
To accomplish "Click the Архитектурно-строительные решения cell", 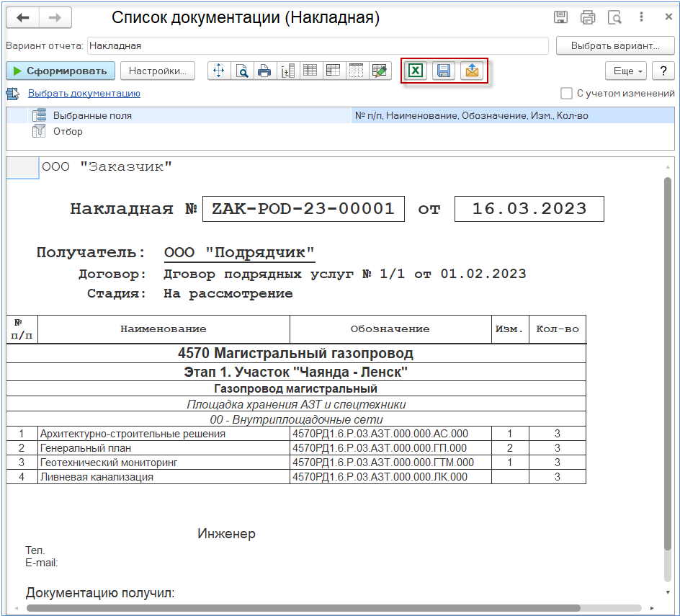I will [164, 434].
